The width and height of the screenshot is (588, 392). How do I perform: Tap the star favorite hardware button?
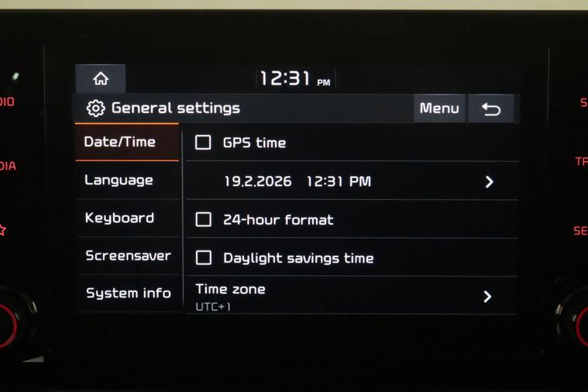click(x=2, y=229)
